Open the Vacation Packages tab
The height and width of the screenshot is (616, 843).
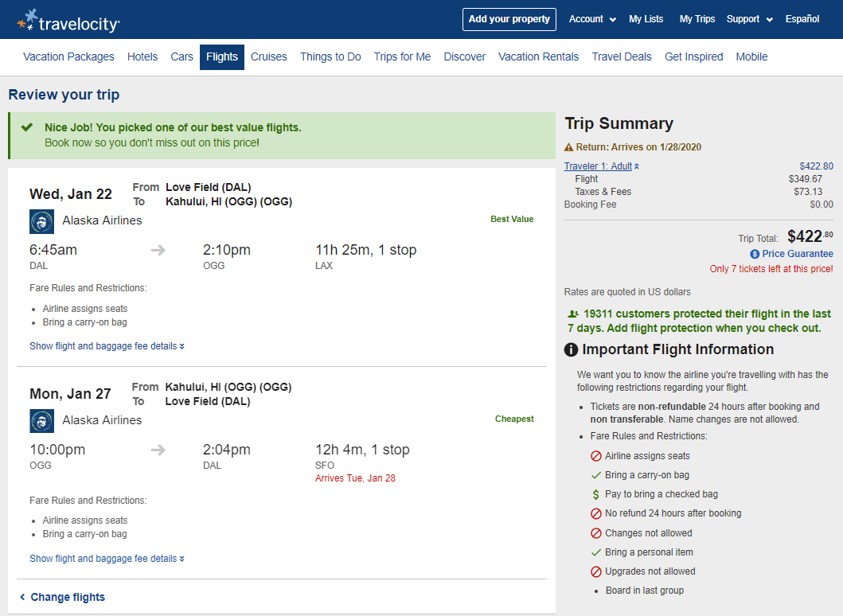pos(68,57)
